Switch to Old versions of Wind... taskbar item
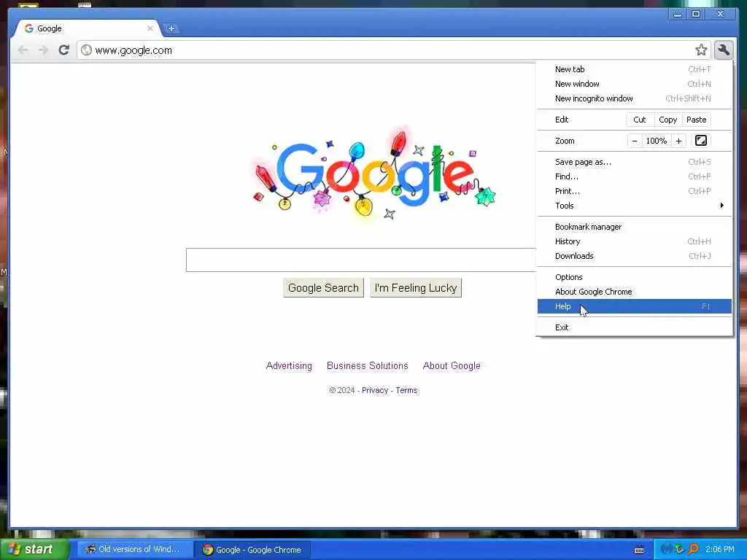747x560 pixels. 135,550
